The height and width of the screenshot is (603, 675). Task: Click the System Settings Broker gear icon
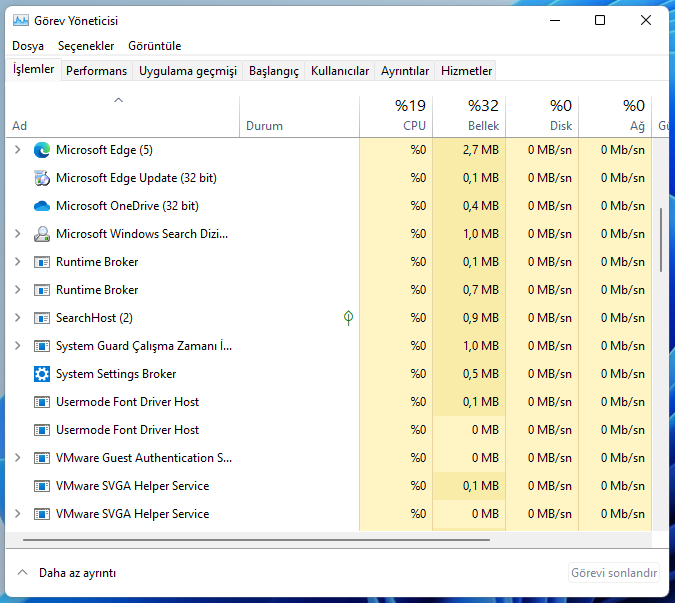tap(42, 374)
